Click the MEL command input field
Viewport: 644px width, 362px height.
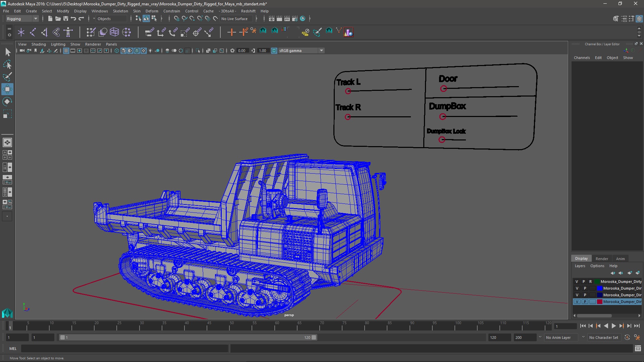[x=124, y=349]
